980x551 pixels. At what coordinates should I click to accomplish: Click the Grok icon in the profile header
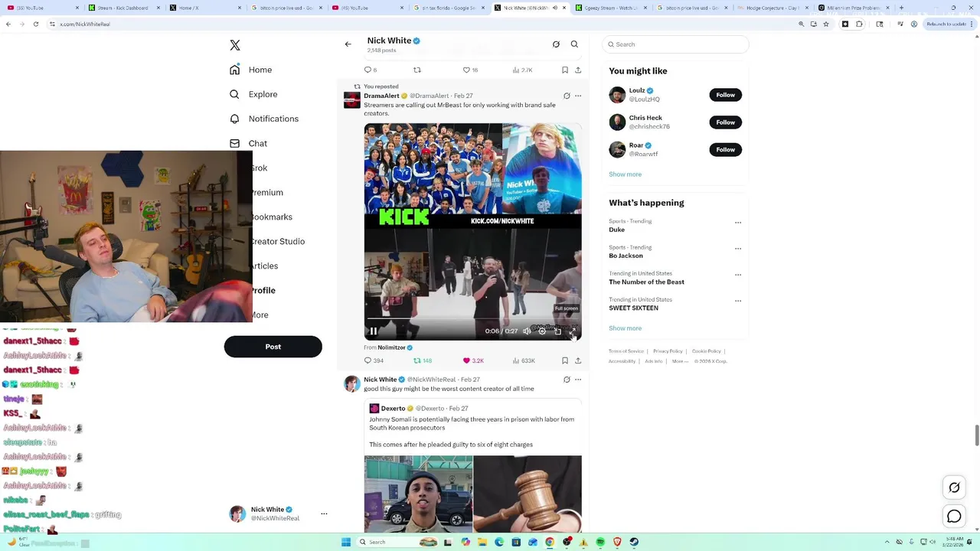(557, 44)
